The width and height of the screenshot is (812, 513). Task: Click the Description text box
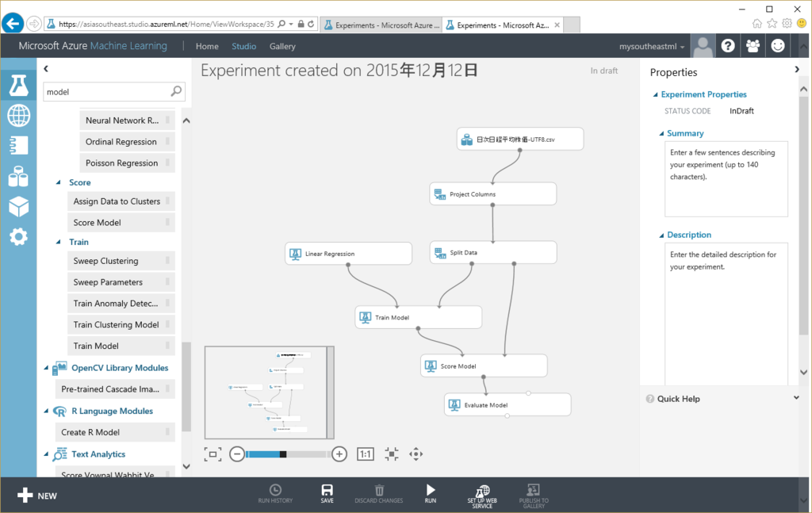pos(726,314)
